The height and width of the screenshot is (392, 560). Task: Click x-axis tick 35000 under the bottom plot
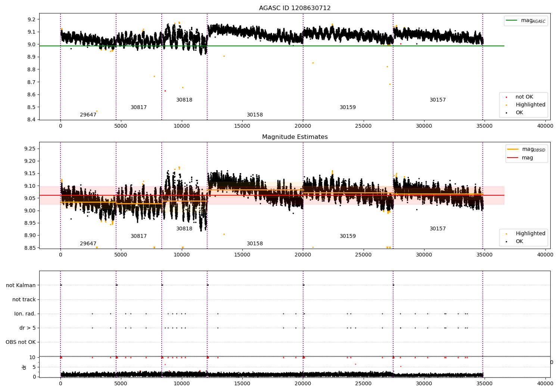tap(485, 383)
